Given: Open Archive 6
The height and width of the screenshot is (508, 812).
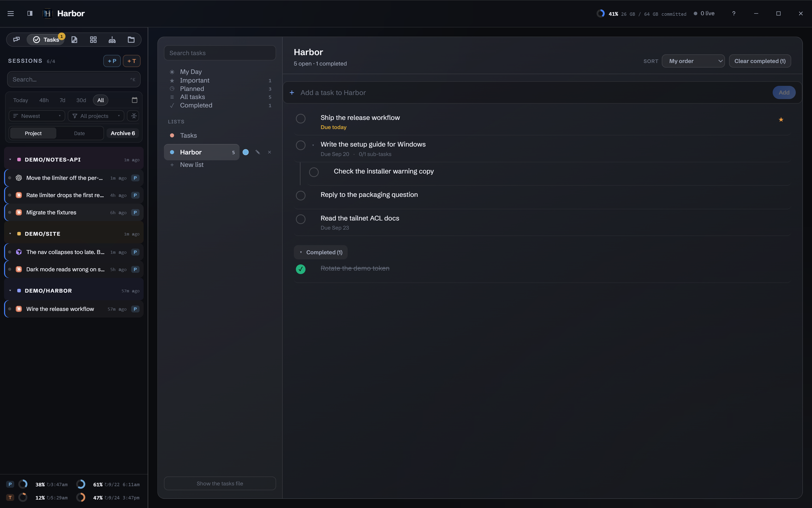Looking at the screenshot, I should (123, 133).
